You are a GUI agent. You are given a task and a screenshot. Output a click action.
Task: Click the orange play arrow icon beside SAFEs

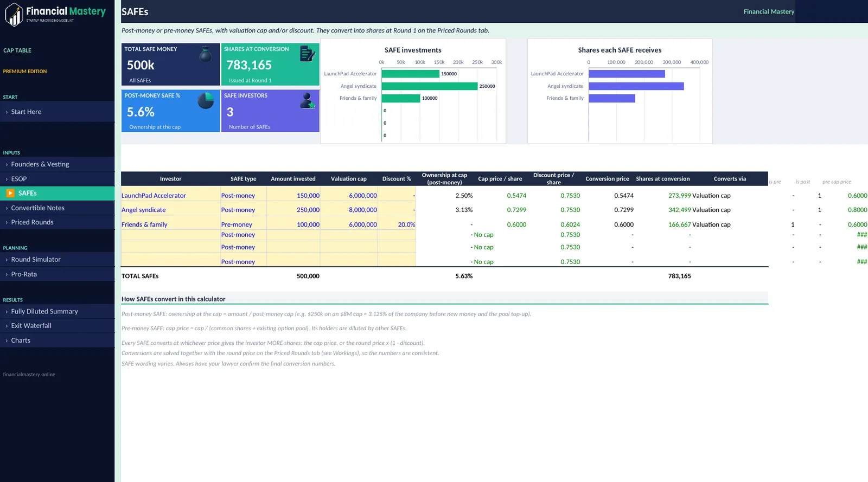[10, 193]
